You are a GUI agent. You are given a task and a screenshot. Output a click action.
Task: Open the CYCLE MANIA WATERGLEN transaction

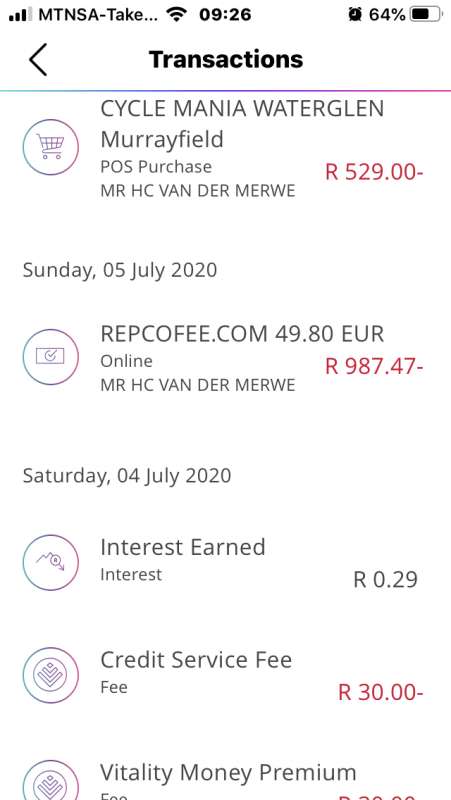226,148
